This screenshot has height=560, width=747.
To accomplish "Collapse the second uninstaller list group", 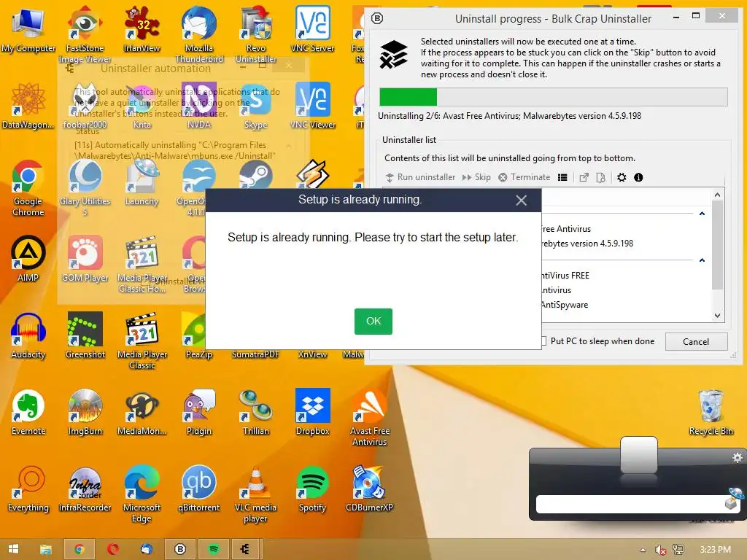I will tap(702, 260).
